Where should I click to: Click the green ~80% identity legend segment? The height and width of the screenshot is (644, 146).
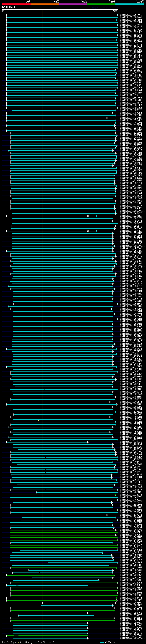101,4
